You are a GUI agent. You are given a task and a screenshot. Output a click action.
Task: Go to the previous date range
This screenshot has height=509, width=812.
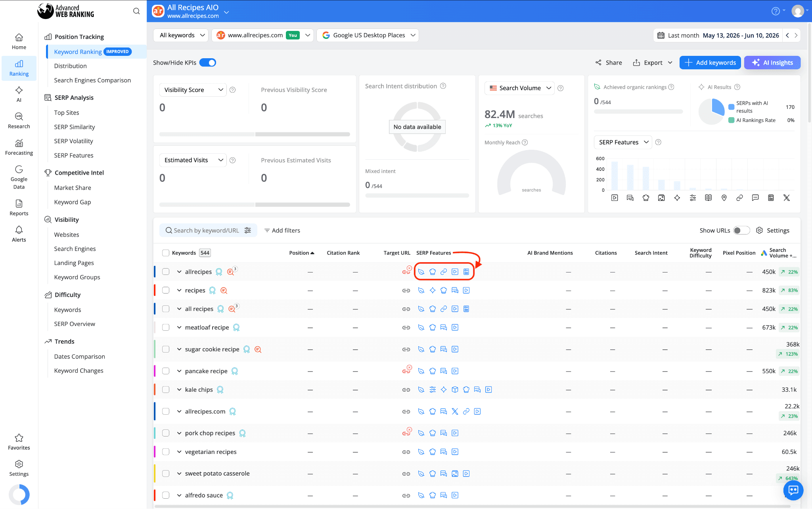coord(787,35)
